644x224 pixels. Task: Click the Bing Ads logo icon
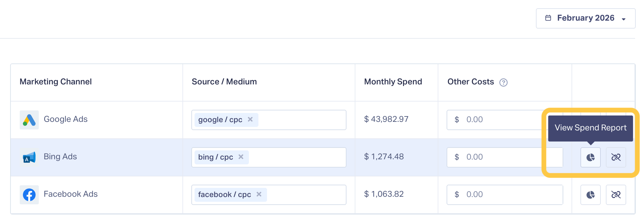(29, 157)
